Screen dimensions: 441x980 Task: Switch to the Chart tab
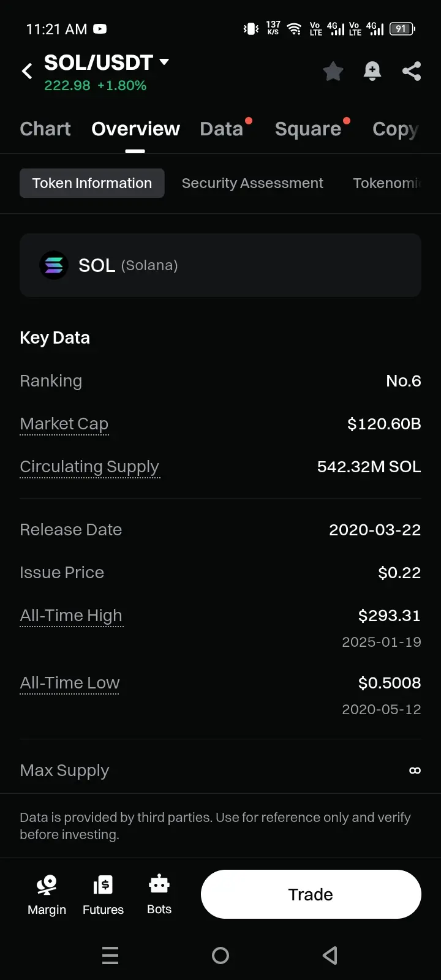pyautogui.click(x=45, y=129)
